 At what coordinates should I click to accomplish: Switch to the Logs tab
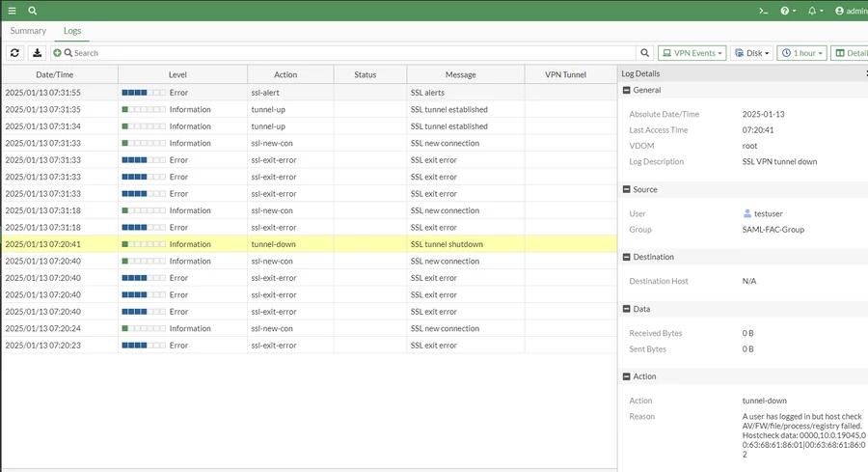tap(72, 31)
